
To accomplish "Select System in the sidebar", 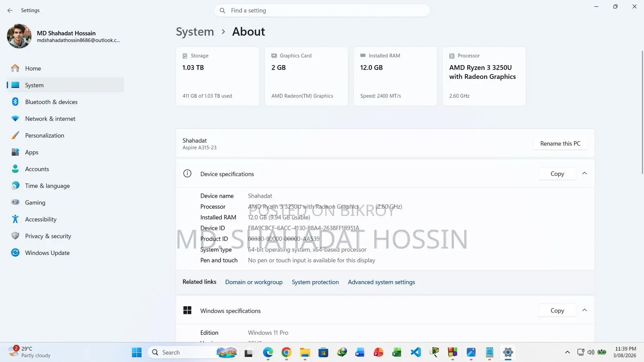I will tap(65, 85).
